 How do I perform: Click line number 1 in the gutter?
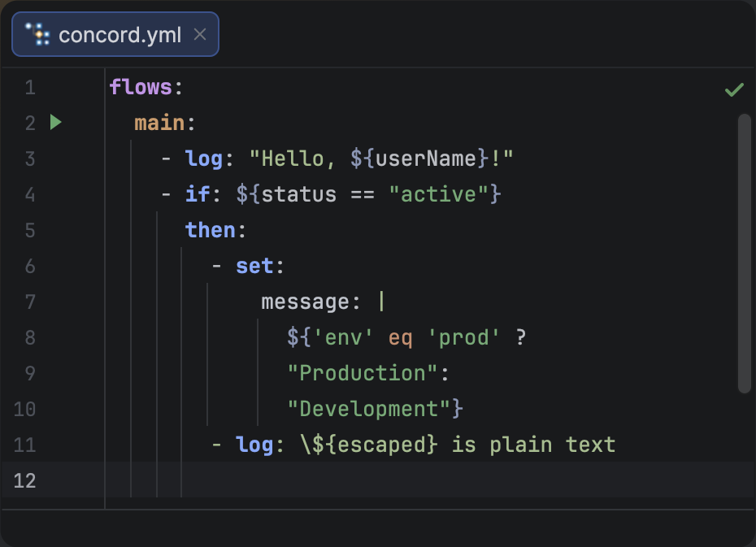click(x=30, y=87)
